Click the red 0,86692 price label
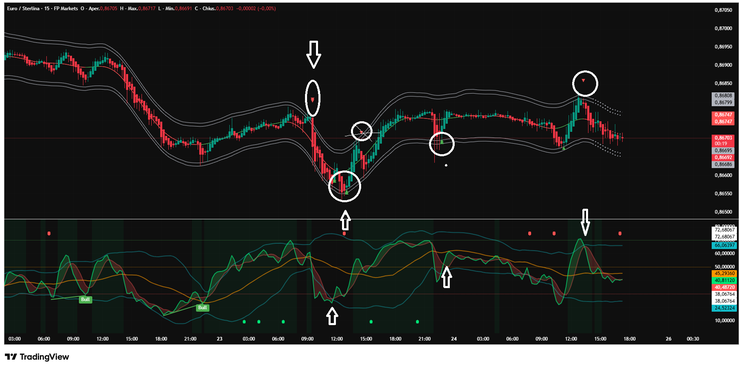743x367 pixels. [x=723, y=157]
